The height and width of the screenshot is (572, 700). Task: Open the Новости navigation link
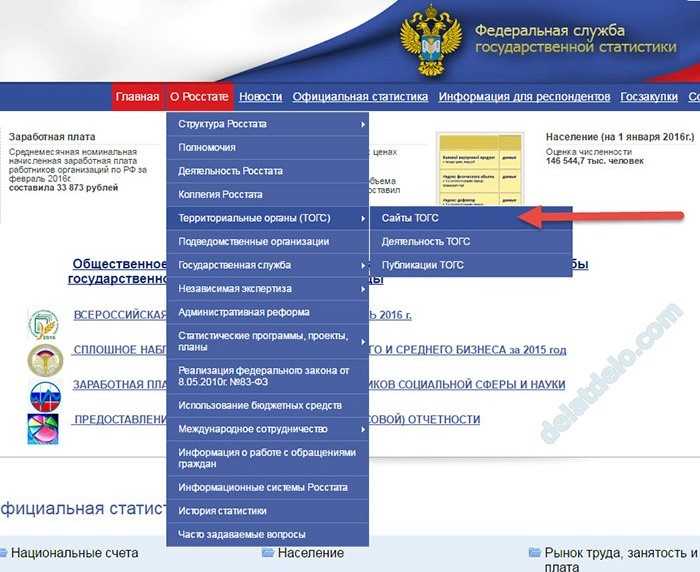point(261,97)
